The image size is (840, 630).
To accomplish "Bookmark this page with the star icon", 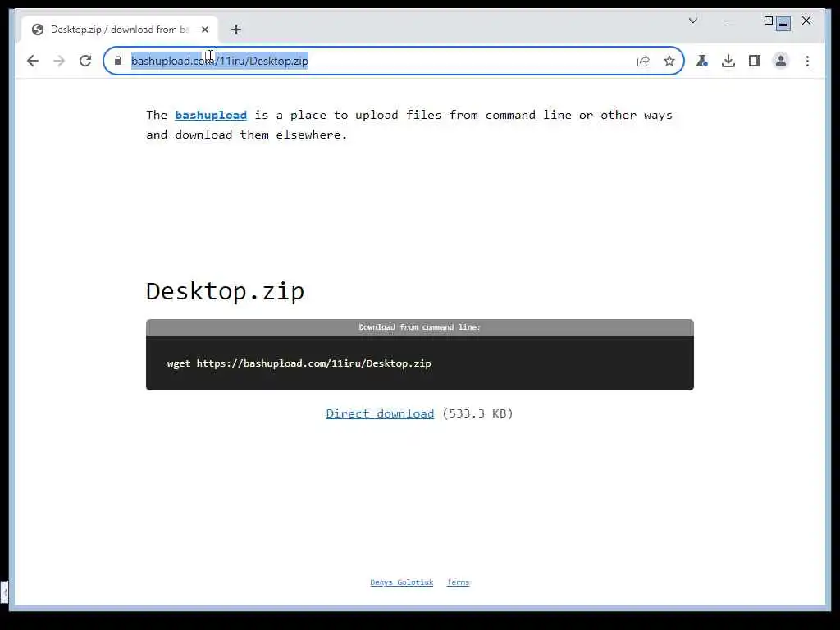I will click(x=669, y=61).
